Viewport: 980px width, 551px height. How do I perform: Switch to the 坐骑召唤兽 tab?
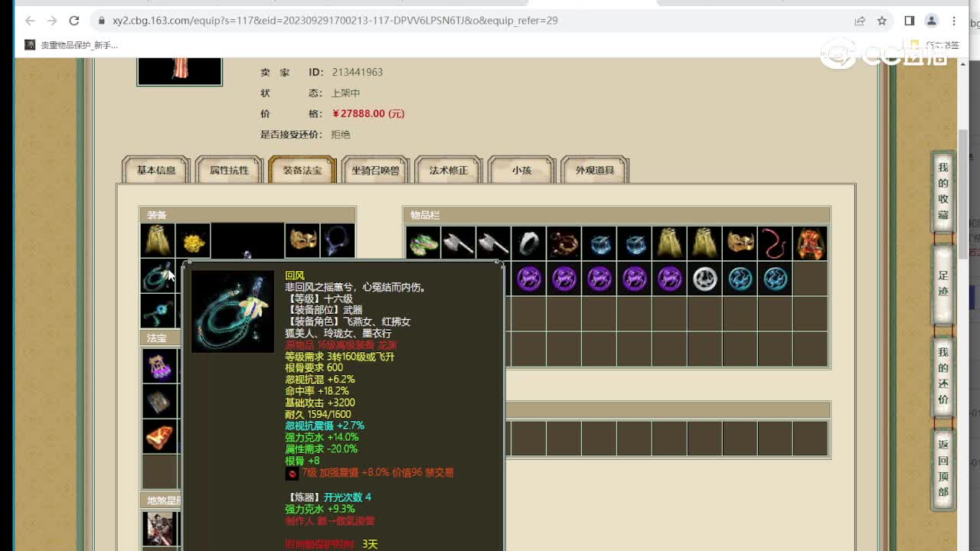coord(375,170)
